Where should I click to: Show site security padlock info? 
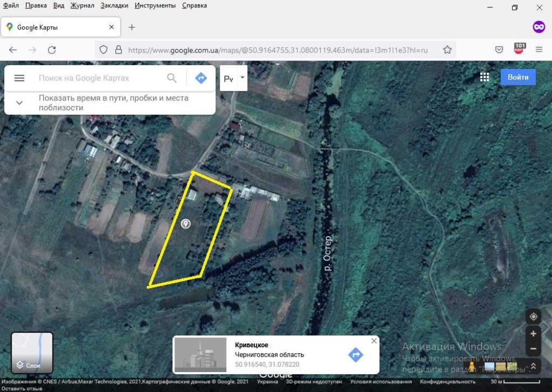coord(119,50)
